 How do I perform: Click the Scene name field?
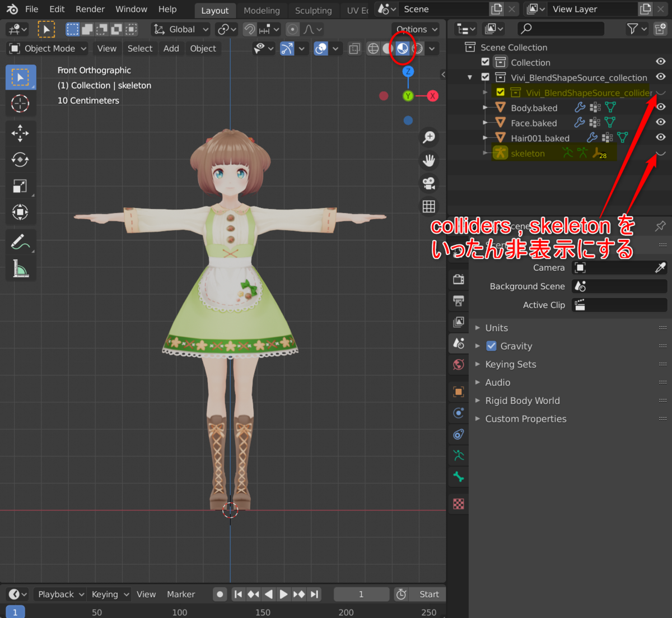[445, 10]
